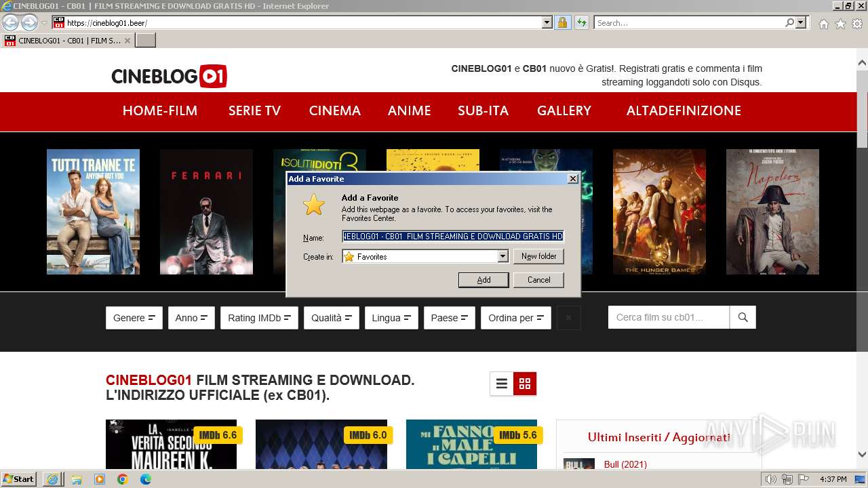Open File Explorer from the taskbar

click(x=76, y=479)
